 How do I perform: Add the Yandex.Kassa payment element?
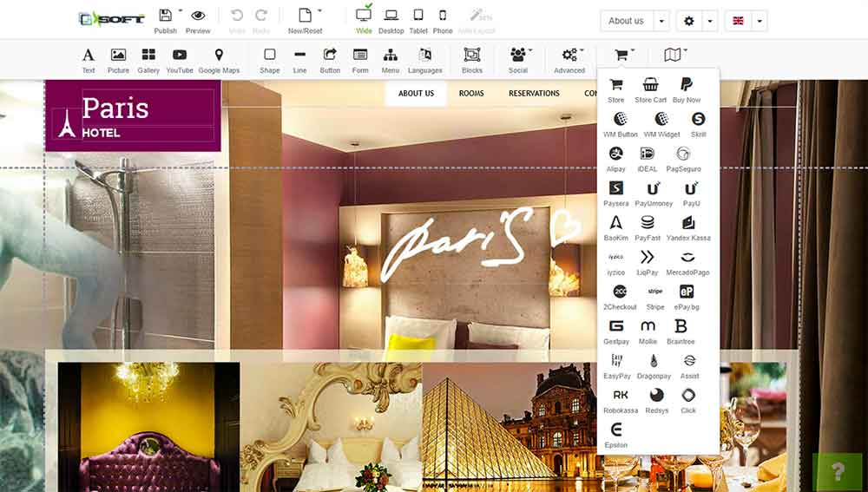point(688,228)
